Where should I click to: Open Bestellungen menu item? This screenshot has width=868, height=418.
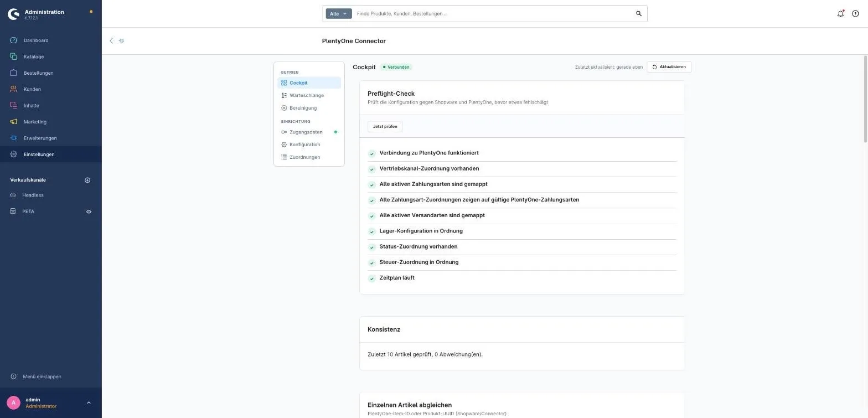51,73
